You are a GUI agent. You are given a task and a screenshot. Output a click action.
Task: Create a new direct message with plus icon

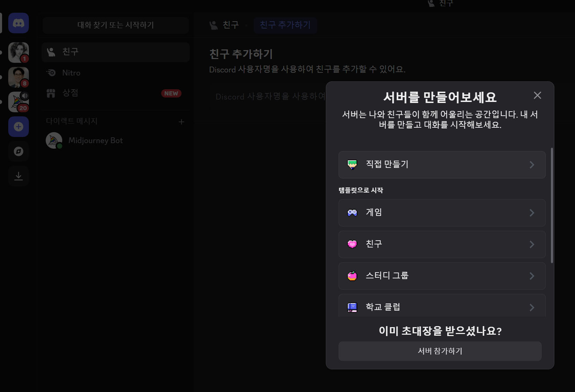pos(181,122)
